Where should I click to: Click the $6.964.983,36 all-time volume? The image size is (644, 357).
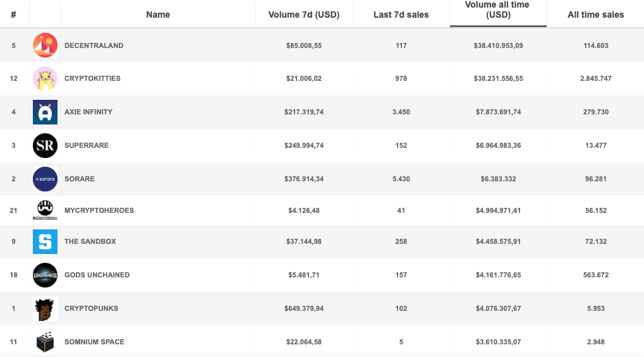point(498,145)
